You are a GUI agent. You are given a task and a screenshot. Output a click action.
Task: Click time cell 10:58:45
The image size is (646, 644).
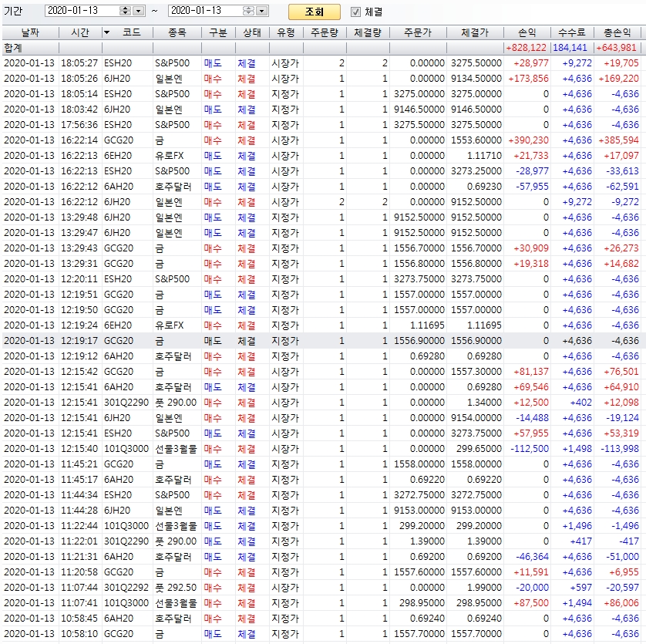(79, 619)
